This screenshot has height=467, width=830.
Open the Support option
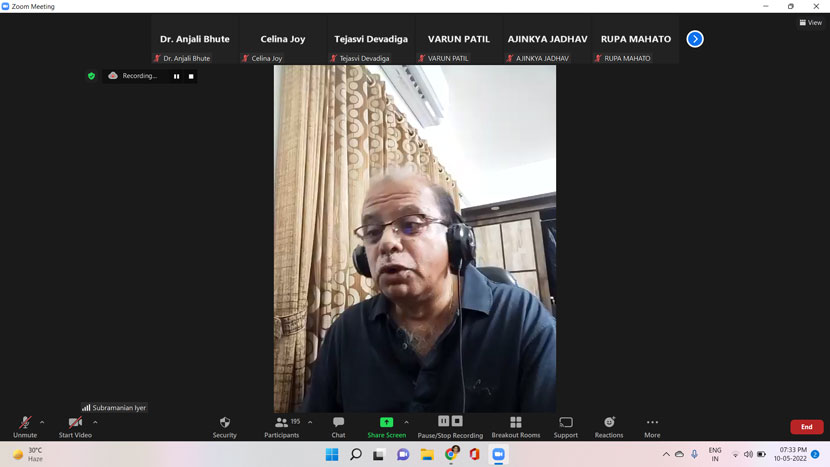pyautogui.click(x=566, y=426)
